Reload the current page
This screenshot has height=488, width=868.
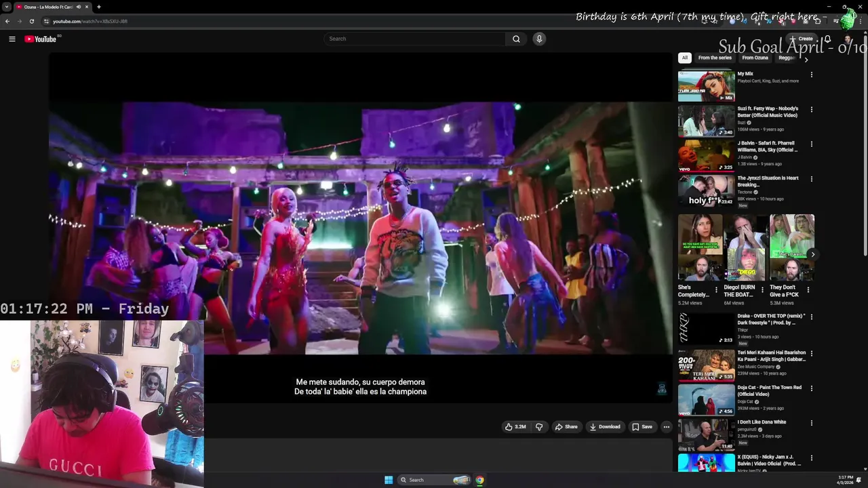31,21
